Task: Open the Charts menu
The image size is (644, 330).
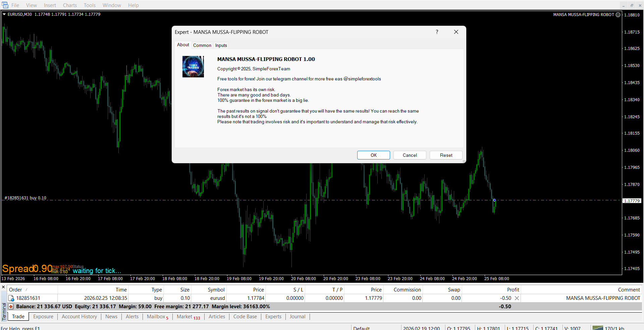Action: (x=70, y=5)
